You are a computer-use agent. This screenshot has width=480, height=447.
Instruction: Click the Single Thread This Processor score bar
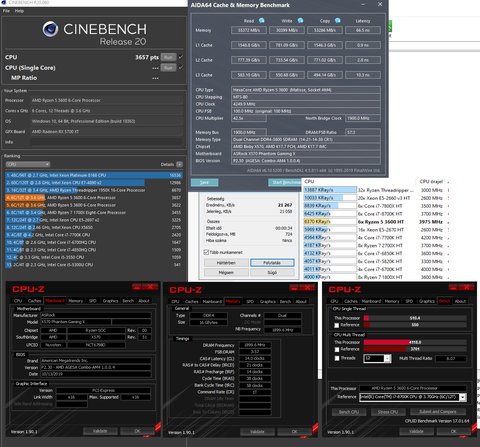[x=415, y=318]
